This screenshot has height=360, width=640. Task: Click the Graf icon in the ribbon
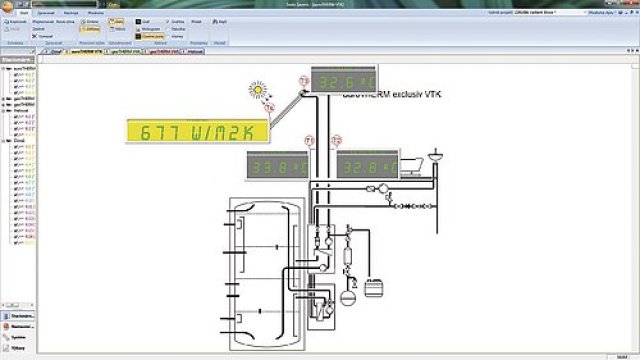click(x=138, y=22)
